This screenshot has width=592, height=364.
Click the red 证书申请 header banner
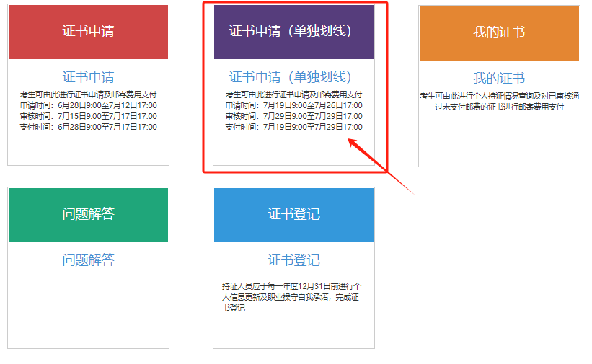pos(88,32)
